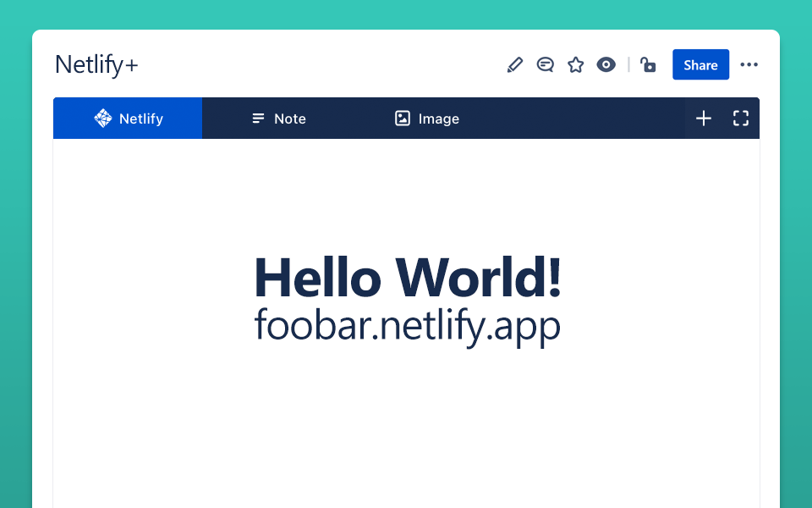Open page restrictions padlock icon
The width and height of the screenshot is (812, 508).
pyautogui.click(x=648, y=65)
